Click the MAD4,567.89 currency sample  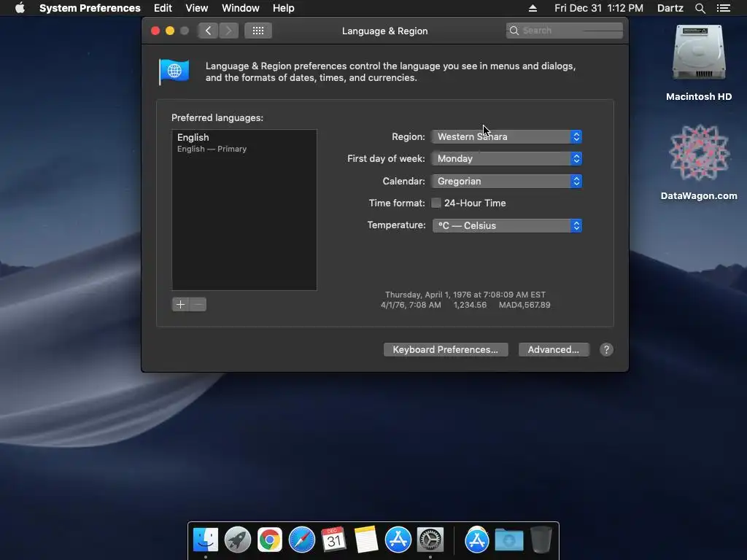click(x=525, y=305)
